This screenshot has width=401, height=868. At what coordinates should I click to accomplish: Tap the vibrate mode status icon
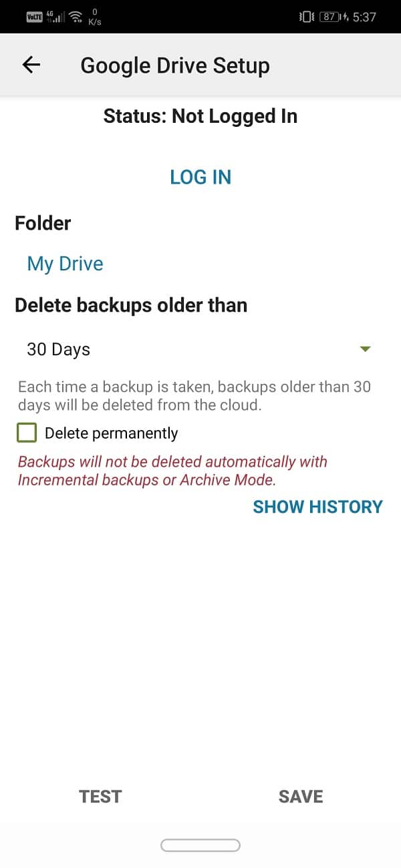coord(307,17)
